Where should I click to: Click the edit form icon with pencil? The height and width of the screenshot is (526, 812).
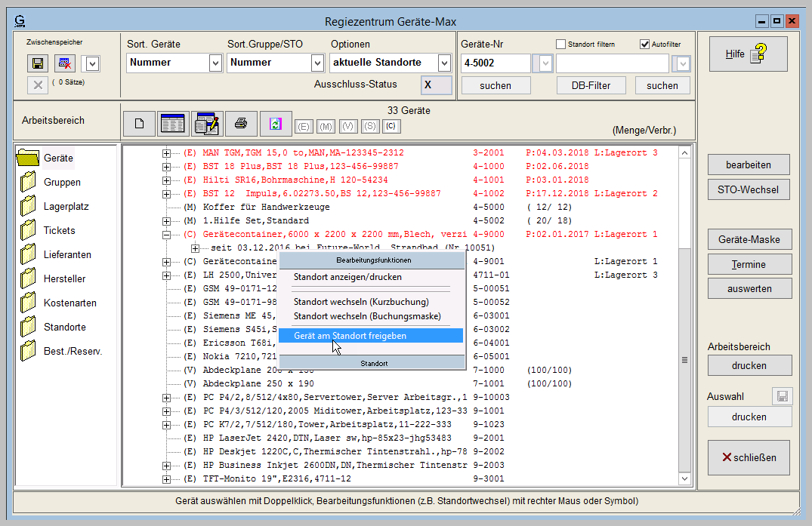coord(206,123)
